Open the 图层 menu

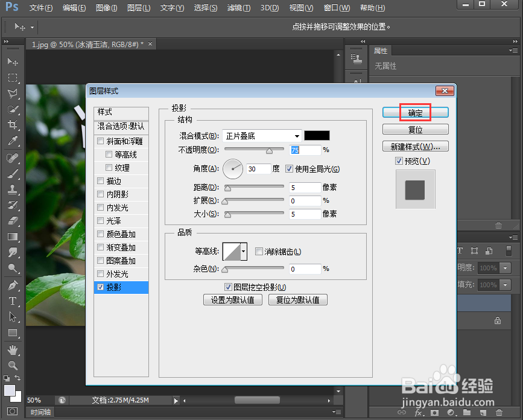coord(139,8)
